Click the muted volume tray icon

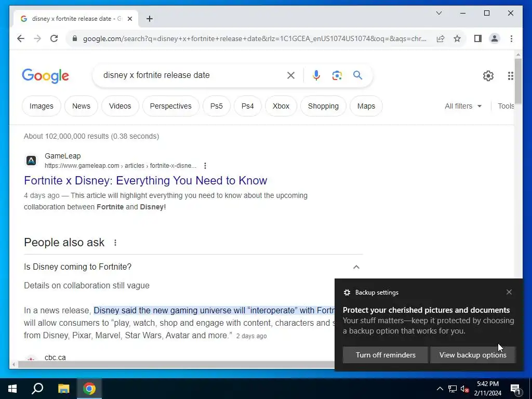click(x=464, y=389)
